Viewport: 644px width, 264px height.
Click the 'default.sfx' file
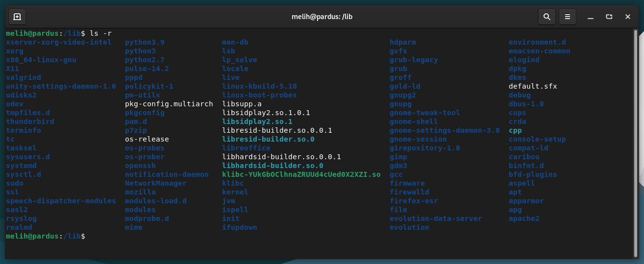(x=533, y=86)
